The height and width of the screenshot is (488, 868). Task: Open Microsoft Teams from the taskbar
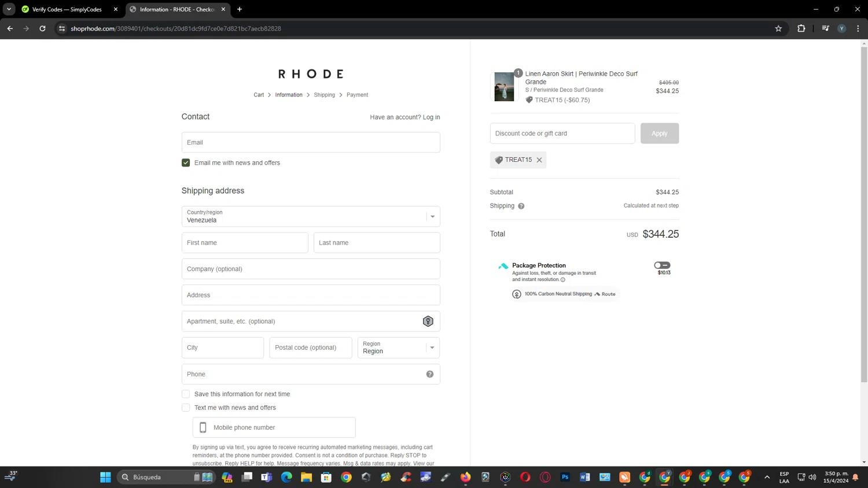pyautogui.click(x=267, y=477)
